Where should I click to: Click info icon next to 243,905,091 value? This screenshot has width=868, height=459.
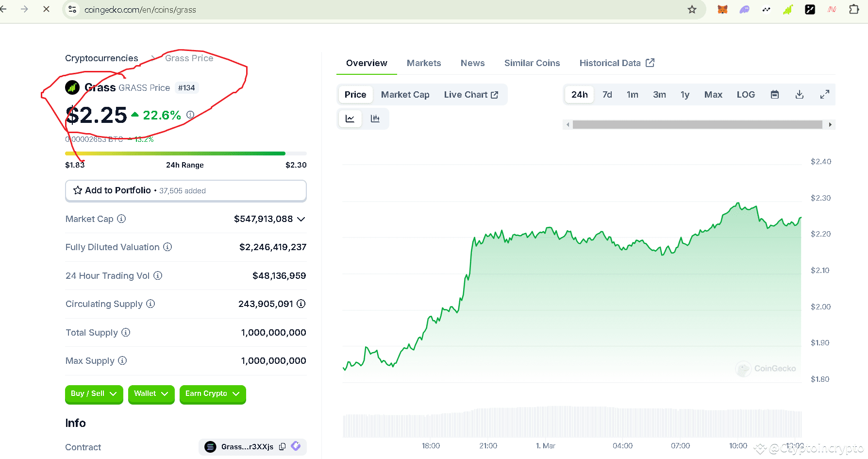[301, 304]
